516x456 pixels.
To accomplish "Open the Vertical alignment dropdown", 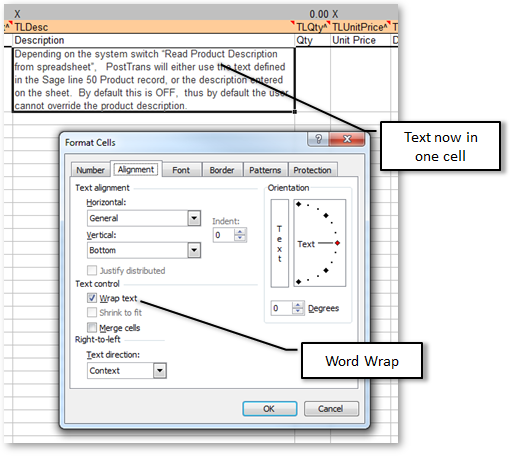I will click(194, 250).
